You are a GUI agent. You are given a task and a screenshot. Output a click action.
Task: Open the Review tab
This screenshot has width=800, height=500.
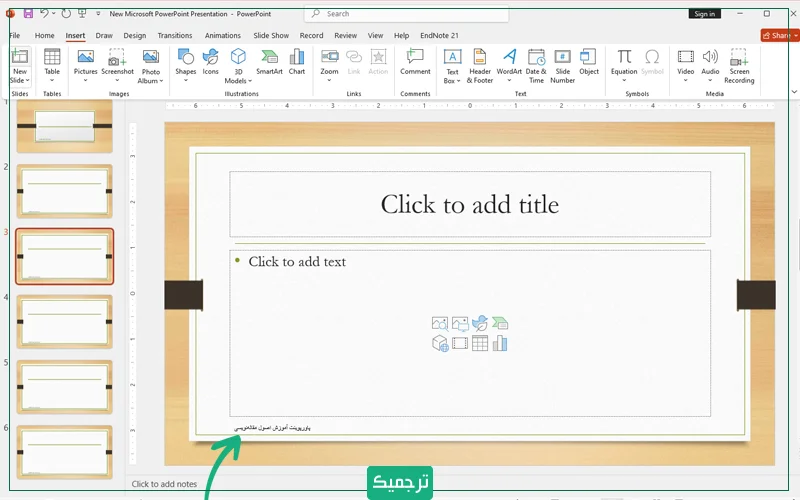[345, 35]
